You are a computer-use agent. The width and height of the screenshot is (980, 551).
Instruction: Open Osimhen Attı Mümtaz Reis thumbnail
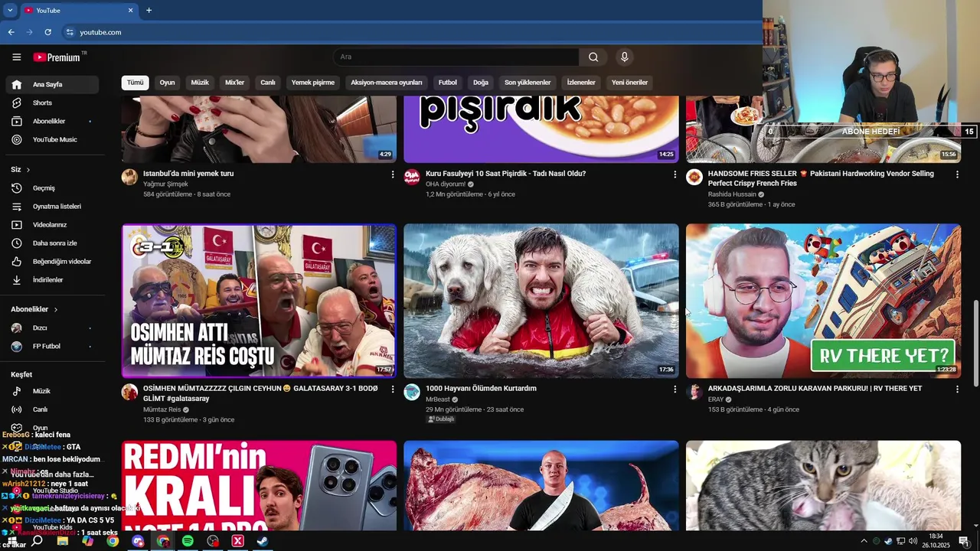(259, 301)
